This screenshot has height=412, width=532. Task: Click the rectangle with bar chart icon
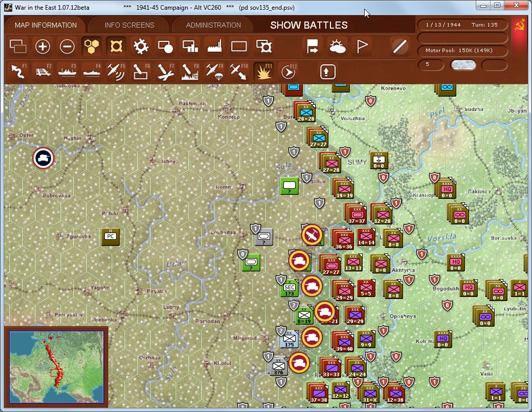190,47
